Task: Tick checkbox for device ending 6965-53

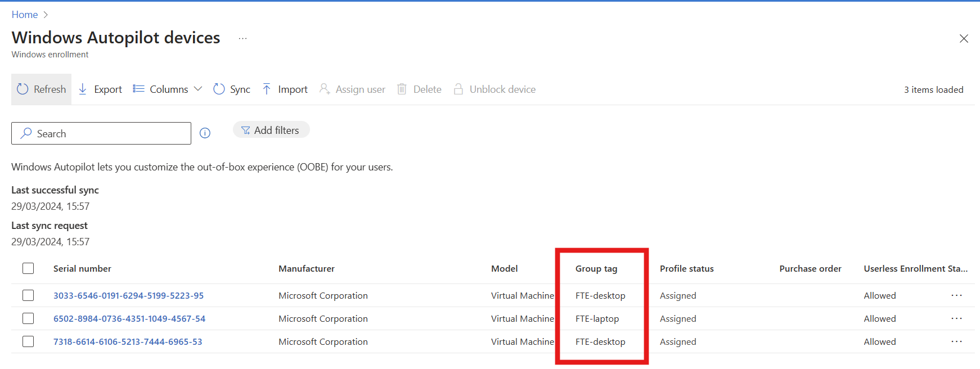Action: 28,341
